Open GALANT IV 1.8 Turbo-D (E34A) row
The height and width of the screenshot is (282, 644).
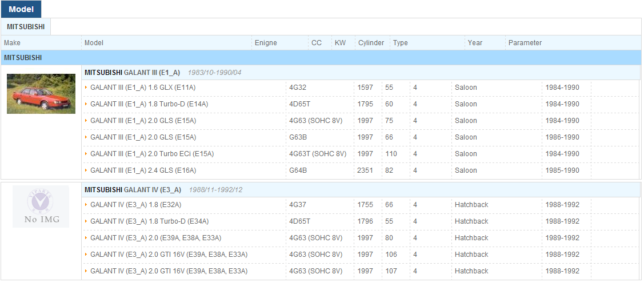[x=150, y=221]
